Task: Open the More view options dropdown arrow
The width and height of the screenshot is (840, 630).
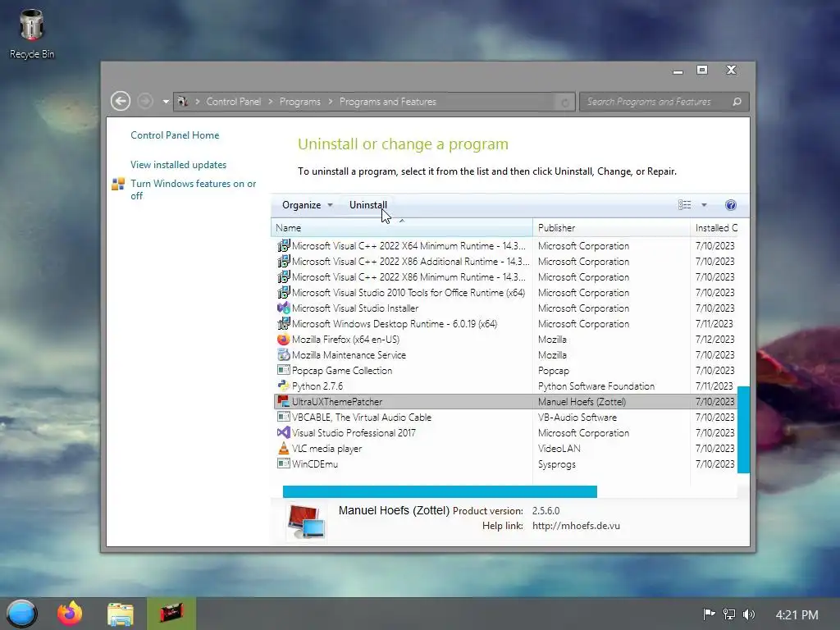Action: click(x=704, y=205)
